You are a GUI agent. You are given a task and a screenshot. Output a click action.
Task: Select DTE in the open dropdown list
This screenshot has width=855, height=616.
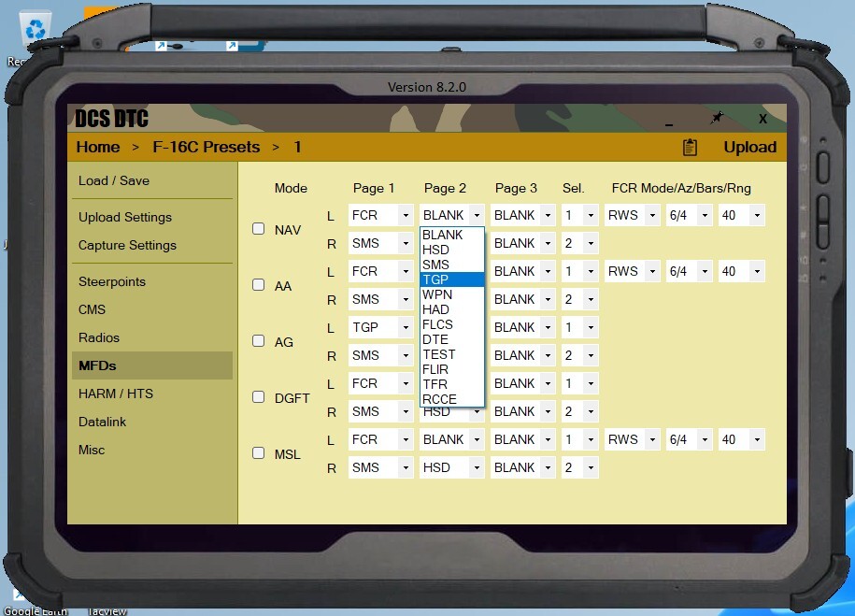pos(452,339)
